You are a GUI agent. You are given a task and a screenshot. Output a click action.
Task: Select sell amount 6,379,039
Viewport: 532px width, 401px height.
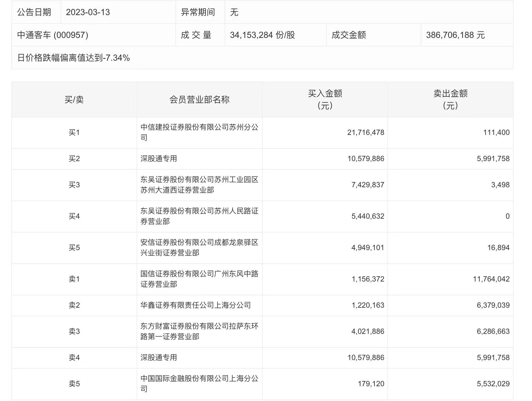[x=493, y=305]
